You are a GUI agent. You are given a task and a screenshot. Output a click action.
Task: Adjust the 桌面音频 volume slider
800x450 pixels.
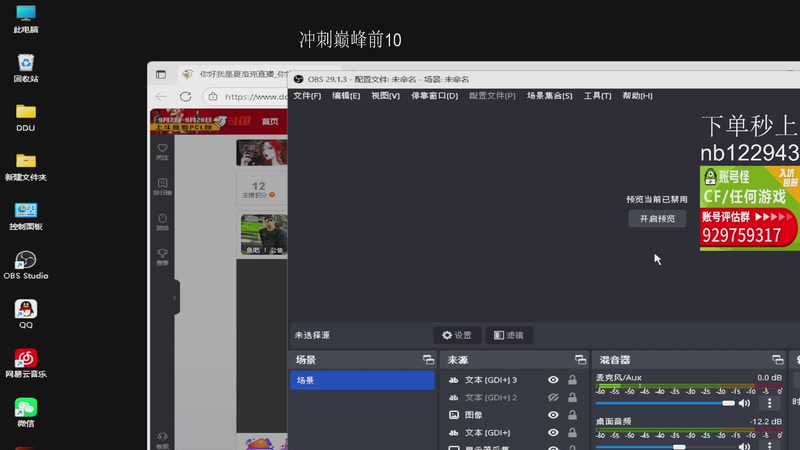(665, 447)
